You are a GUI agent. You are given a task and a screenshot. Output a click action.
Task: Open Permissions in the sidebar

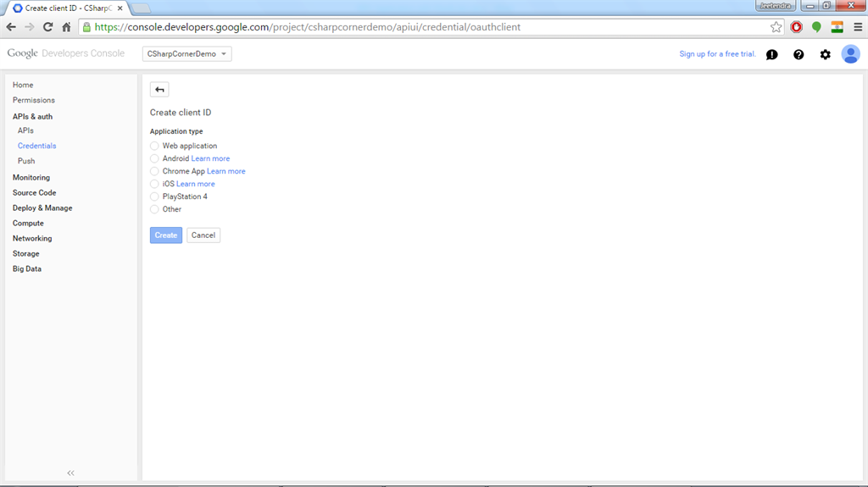34,100
